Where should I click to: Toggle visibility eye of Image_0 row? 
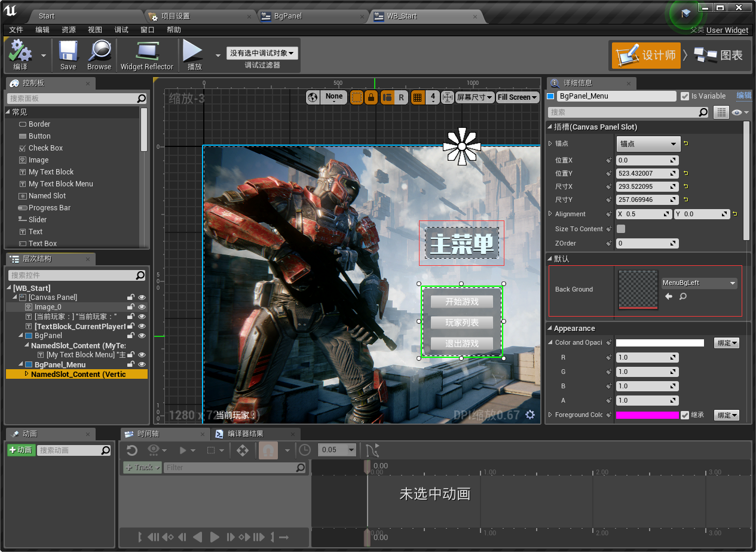click(142, 307)
